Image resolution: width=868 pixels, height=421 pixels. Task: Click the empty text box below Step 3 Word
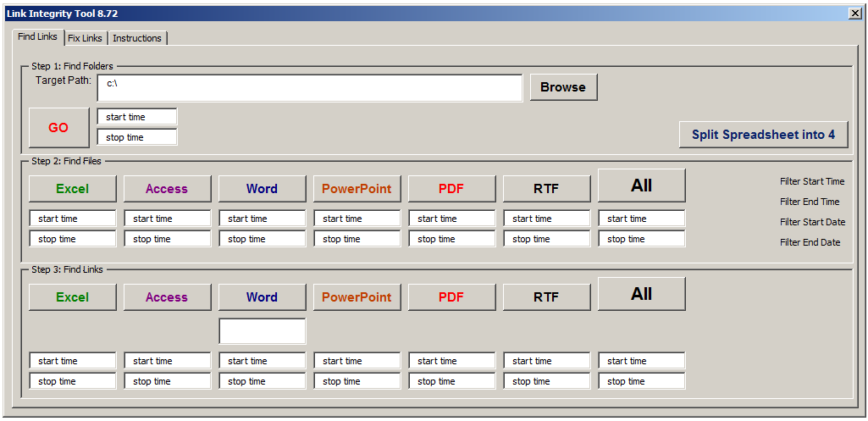pos(263,331)
